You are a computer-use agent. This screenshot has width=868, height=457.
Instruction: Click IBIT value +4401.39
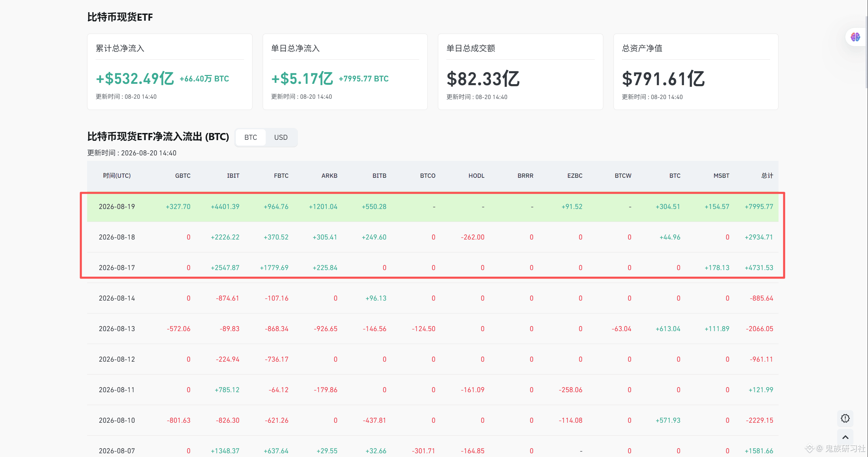pyautogui.click(x=225, y=207)
